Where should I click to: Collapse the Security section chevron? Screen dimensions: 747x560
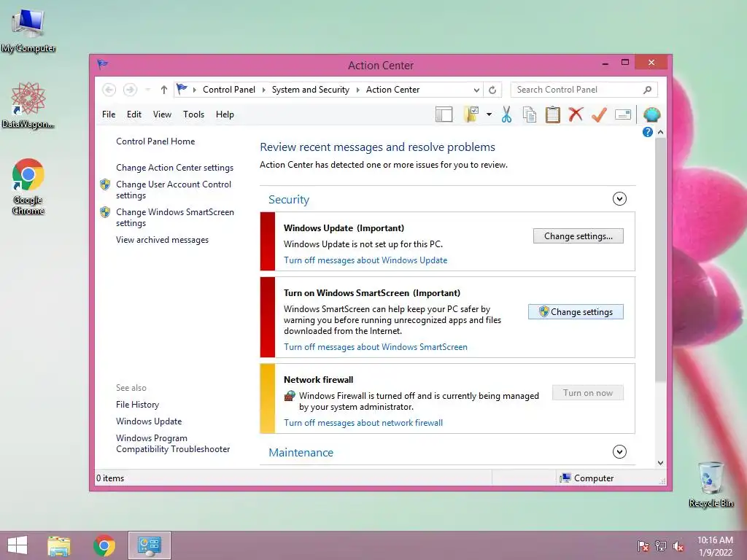(619, 198)
